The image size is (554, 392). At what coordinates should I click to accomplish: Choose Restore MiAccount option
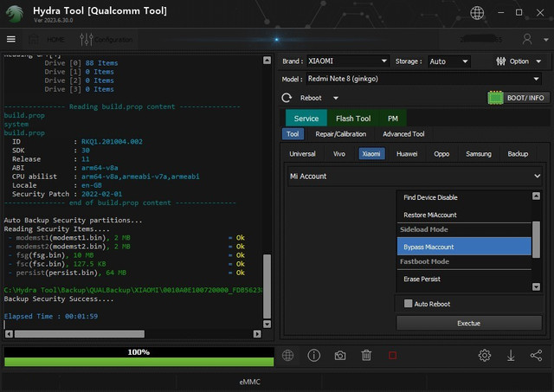pos(464,215)
